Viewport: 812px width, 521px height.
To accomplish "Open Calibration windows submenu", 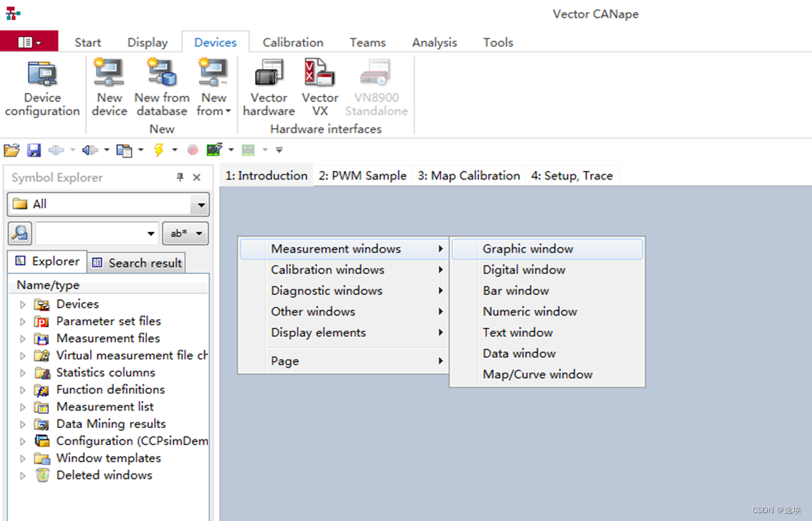I will pyautogui.click(x=343, y=270).
